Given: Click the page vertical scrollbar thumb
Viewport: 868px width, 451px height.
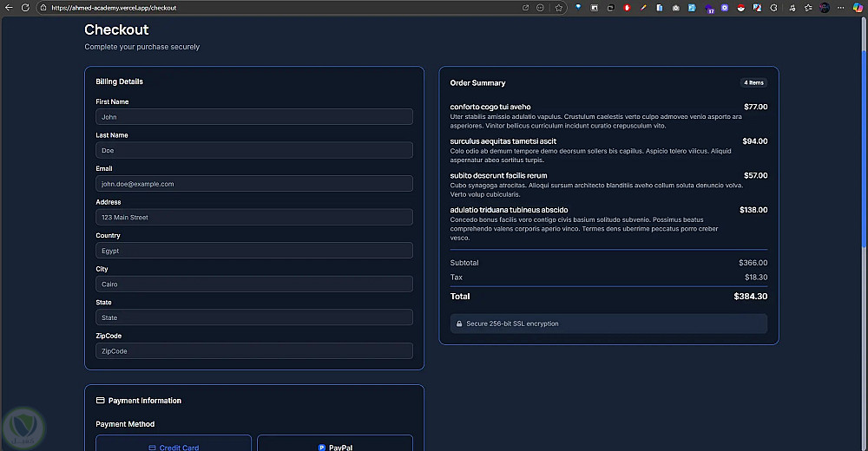Looking at the screenshot, I should [x=865, y=149].
